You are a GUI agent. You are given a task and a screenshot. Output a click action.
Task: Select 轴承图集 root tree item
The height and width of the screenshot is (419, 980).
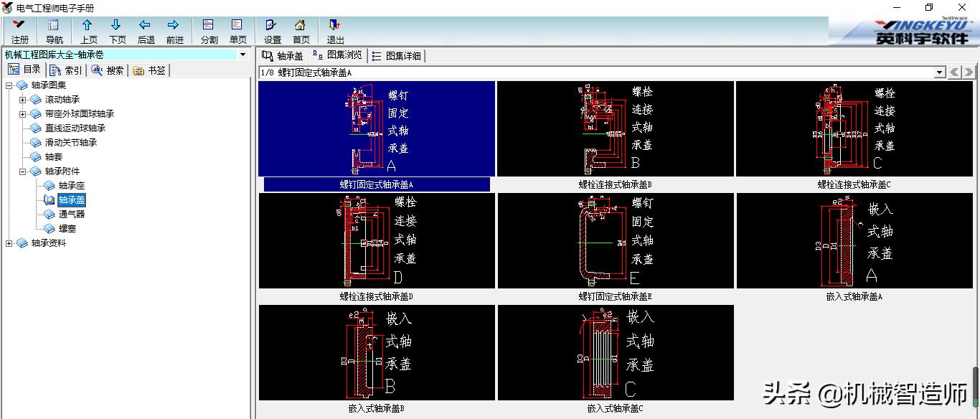(49, 85)
